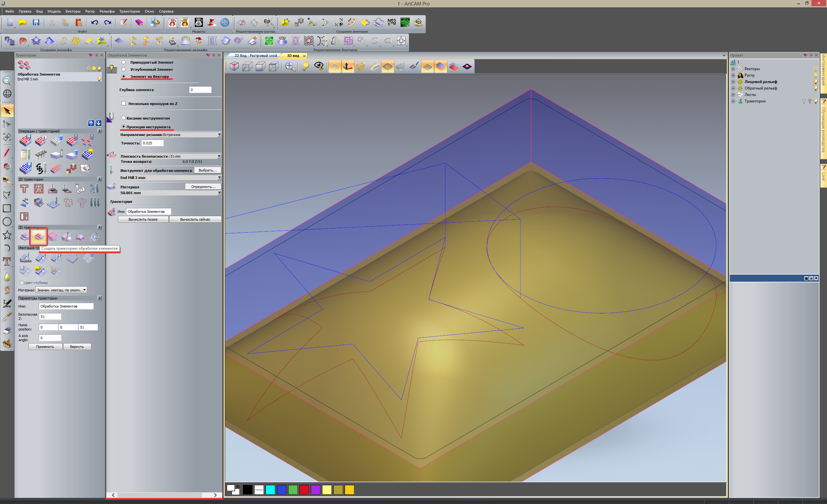The width and height of the screenshot is (827, 504).
Task: Click the feature machining toolpath icon
Action: click(x=38, y=237)
